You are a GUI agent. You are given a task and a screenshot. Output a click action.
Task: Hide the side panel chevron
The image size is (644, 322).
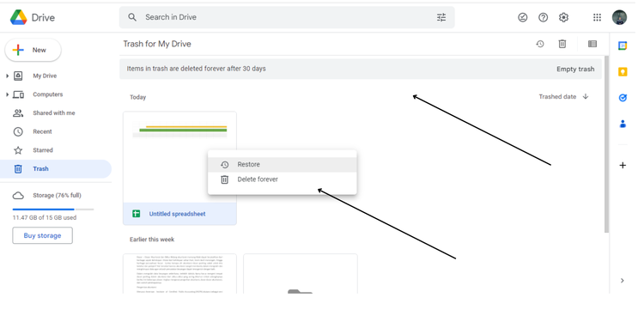[x=623, y=281]
